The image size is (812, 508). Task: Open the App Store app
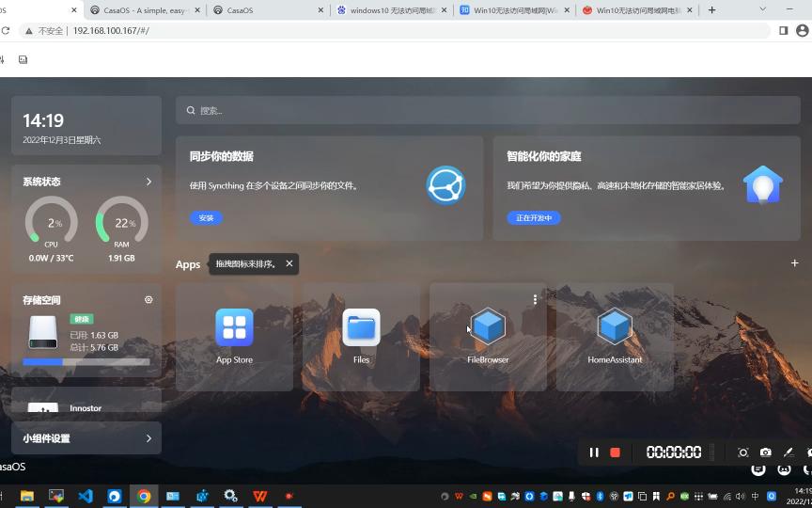coord(234,327)
